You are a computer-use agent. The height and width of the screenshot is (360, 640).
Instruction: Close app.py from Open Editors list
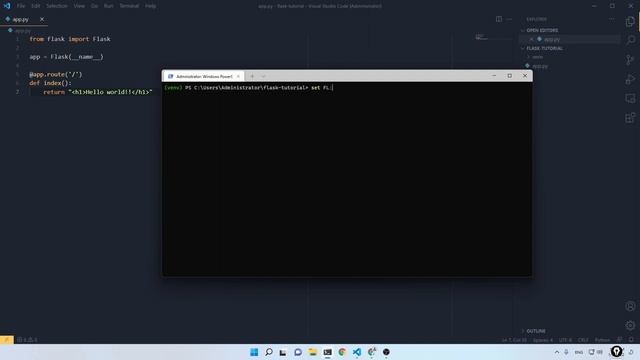531,39
